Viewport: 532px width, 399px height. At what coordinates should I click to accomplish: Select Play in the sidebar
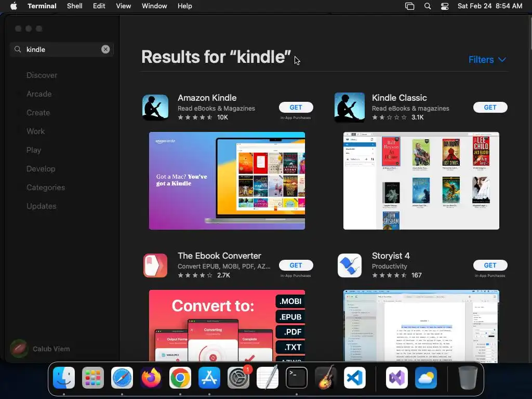coord(34,150)
